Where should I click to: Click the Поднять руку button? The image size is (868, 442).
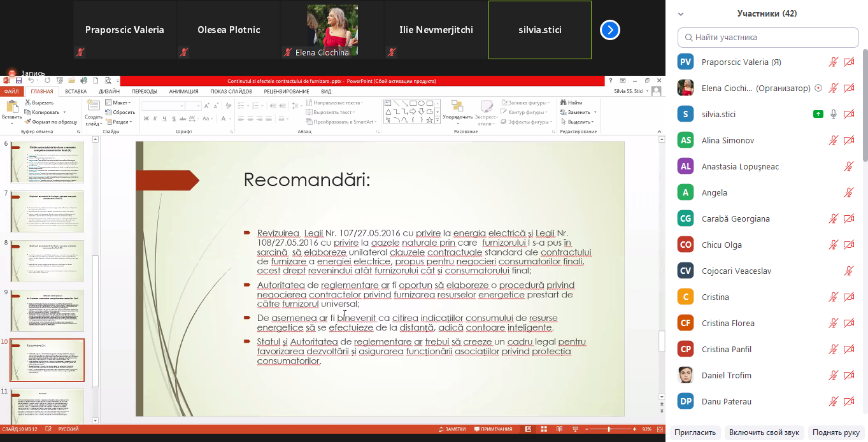836,432
